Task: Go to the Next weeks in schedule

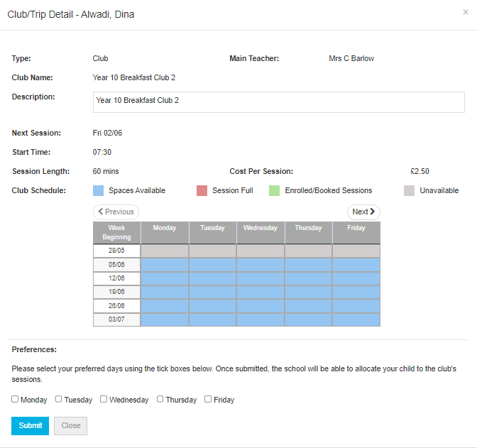Action: [363, 212]
